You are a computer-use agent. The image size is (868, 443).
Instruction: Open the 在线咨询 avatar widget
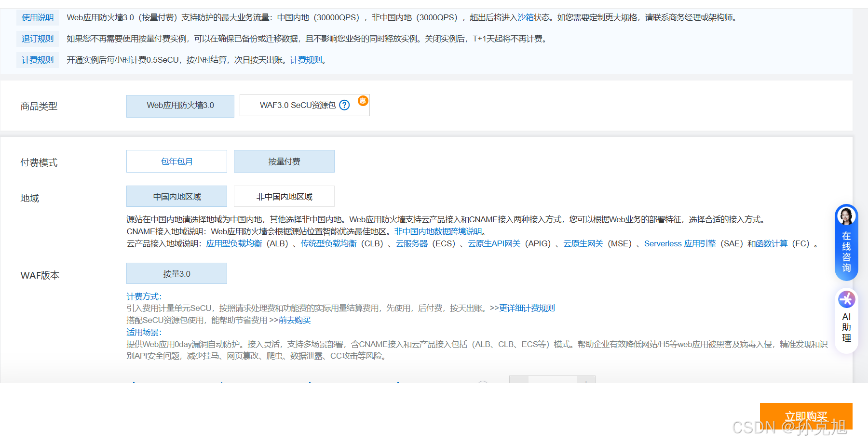846,242
